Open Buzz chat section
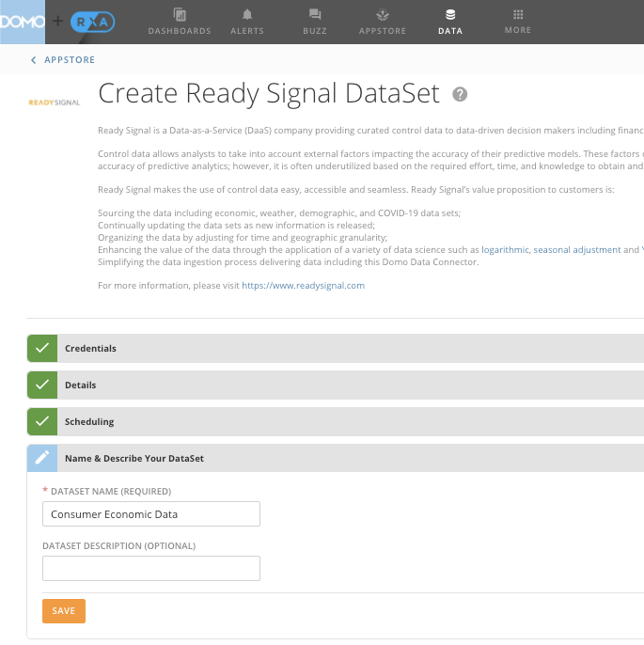 click(x=315, y=21)
